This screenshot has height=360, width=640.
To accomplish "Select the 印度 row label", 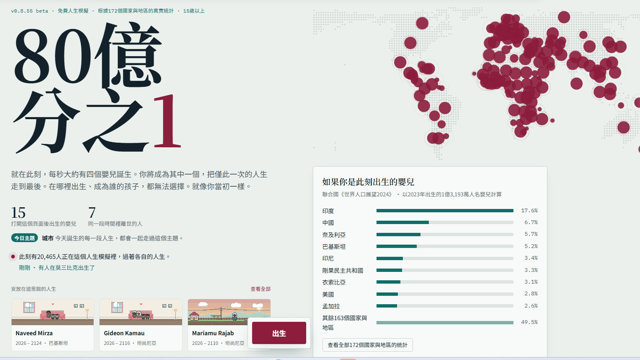I will pos(328,211).
